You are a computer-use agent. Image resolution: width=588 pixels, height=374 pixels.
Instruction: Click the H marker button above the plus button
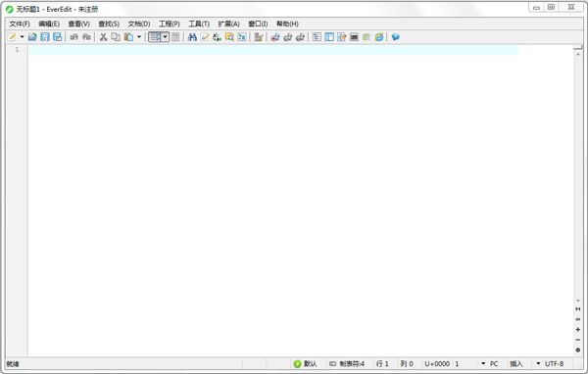click(578, 309)
